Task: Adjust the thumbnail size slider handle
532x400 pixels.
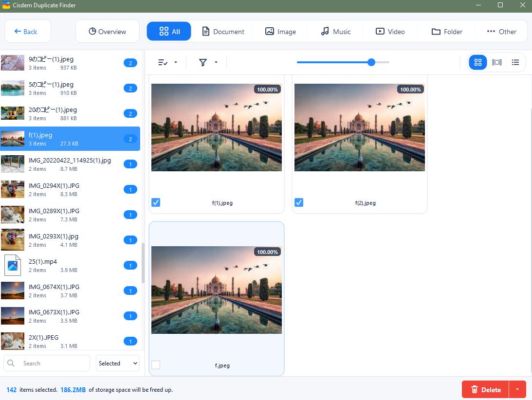Action: tap(371, 62)
